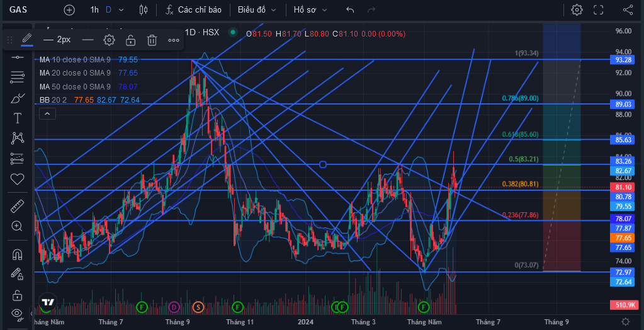Image resolution: width=644 pixels, height=330 pixels.
Task: Delete the selected drawing with the trash icon
Action: 152,40
